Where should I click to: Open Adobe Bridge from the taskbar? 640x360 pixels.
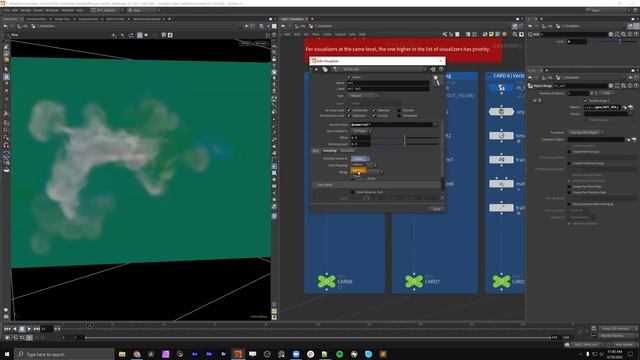coord(224,354)
